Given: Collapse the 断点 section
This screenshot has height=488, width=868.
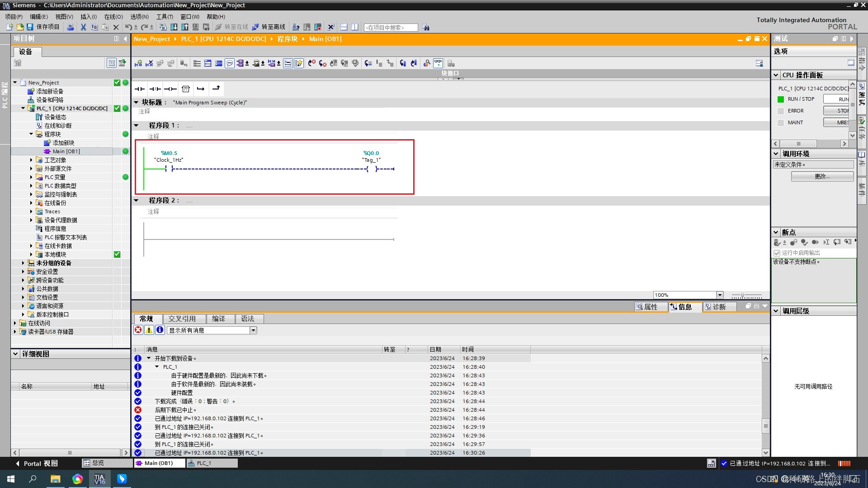Looking at the screenshot, I should 776,232.
